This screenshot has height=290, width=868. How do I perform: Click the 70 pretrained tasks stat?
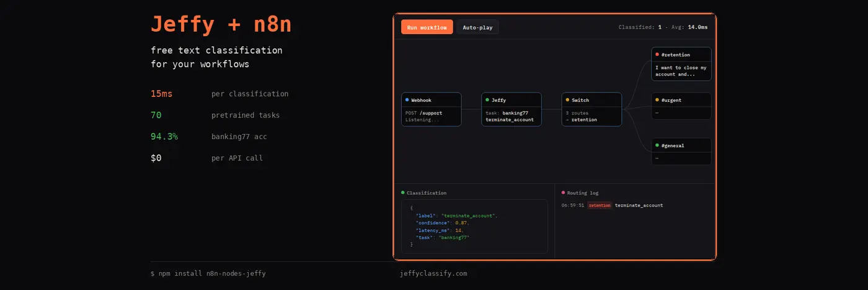click(215, 116)
